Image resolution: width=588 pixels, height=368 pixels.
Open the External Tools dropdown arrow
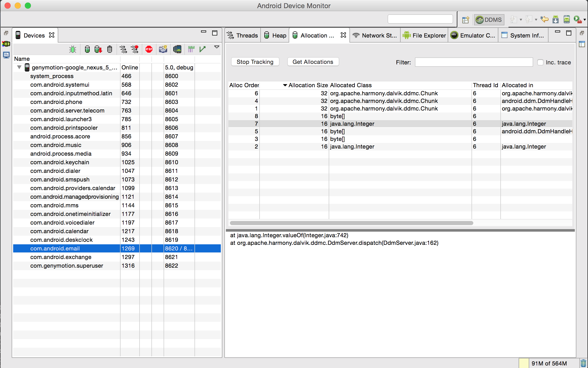click(585, 20)
